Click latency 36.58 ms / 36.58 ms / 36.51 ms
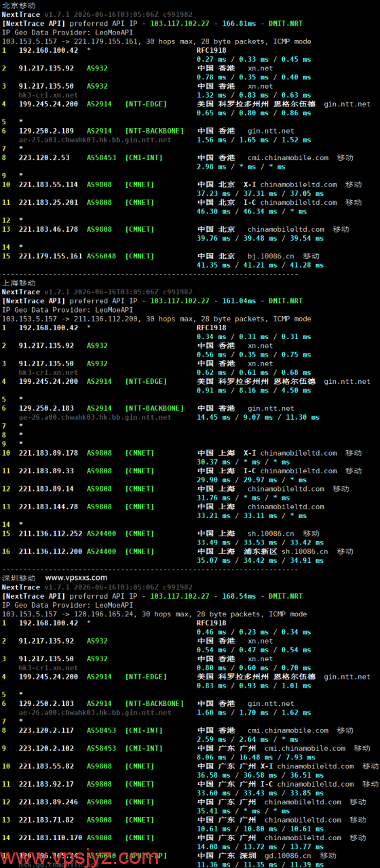This screenshot has height=868, width=380. [261, 775]
